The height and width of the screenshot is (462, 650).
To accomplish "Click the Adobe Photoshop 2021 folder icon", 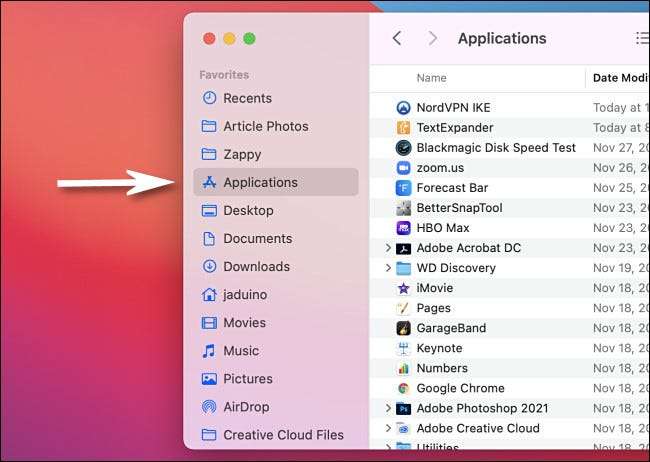I will [x=403, y=408].
